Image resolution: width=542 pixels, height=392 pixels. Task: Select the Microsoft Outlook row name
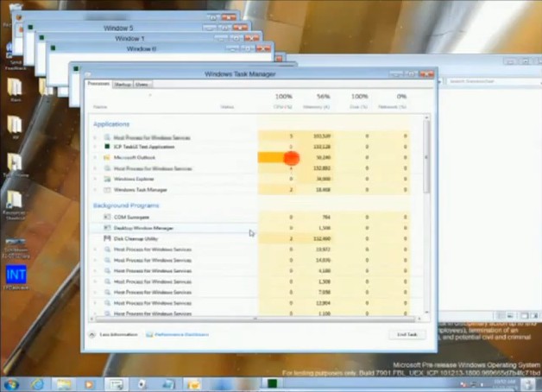click(135, 158)
